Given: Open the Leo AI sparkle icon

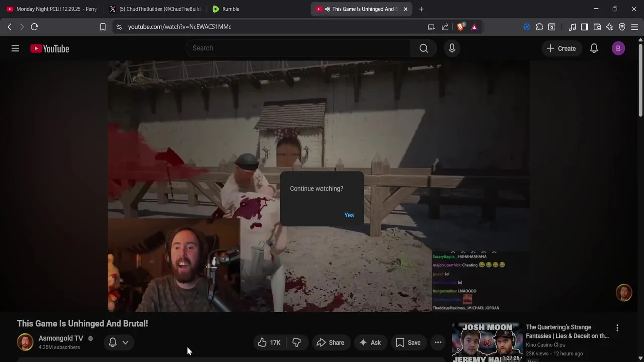Looking at the screenshot, I should (610, 27).
